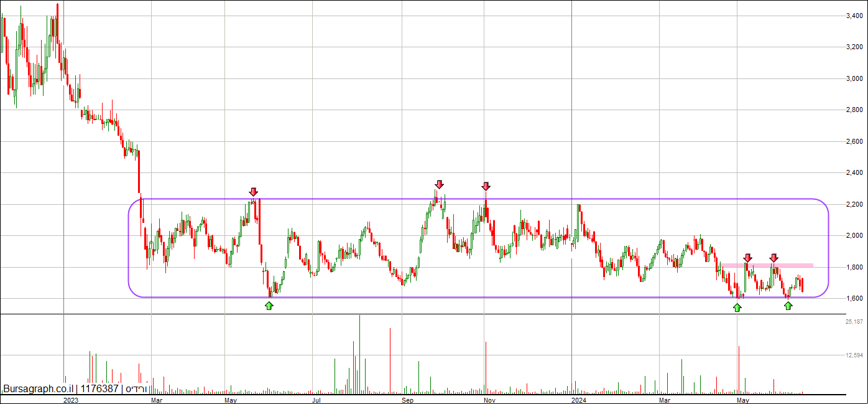Click the tallest green volume bar in July
This screenshot has height=404, width=868.
[x=359, y=355]
